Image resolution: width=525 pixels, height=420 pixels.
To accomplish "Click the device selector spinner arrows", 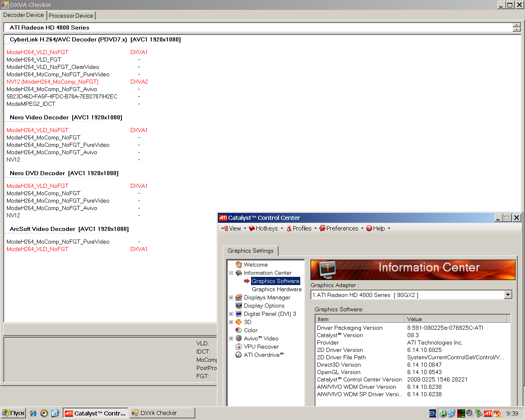I will click(x=516, y=27).
